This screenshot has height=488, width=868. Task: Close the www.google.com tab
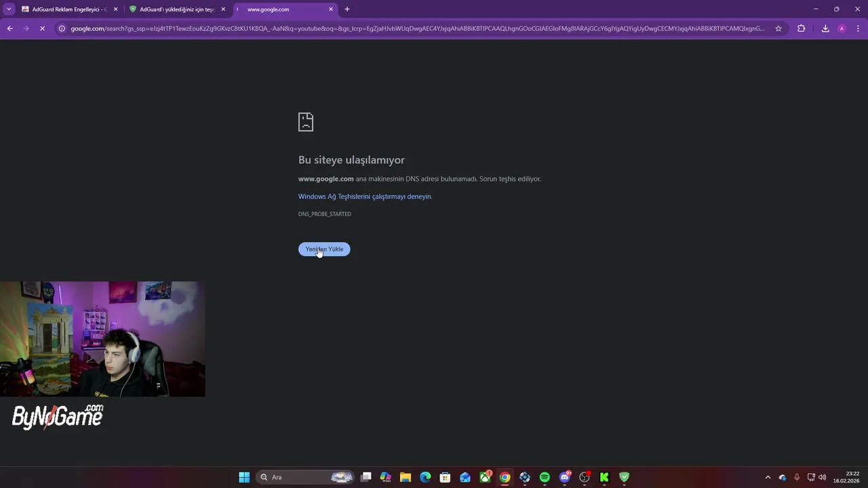pyautogui.click(x=331, y=9)
